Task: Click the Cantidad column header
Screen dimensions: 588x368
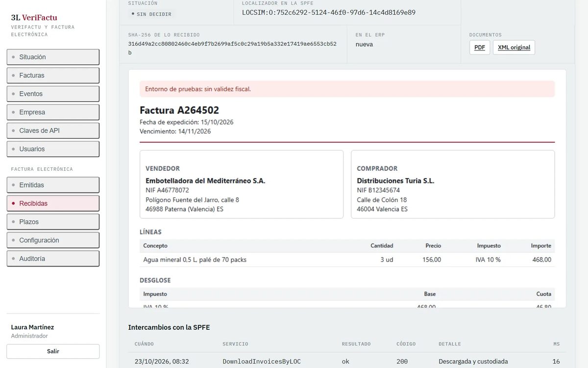Action: [382, 246]
